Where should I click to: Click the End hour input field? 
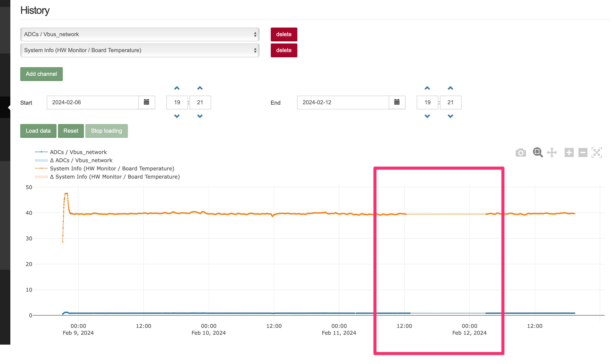(x=428, y=102)
